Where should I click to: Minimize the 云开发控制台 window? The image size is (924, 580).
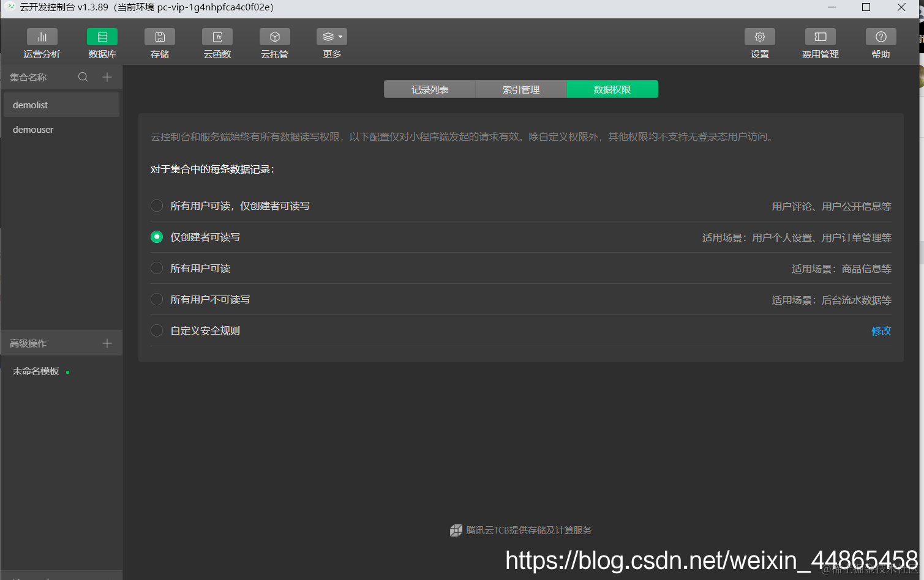(832, 7)
